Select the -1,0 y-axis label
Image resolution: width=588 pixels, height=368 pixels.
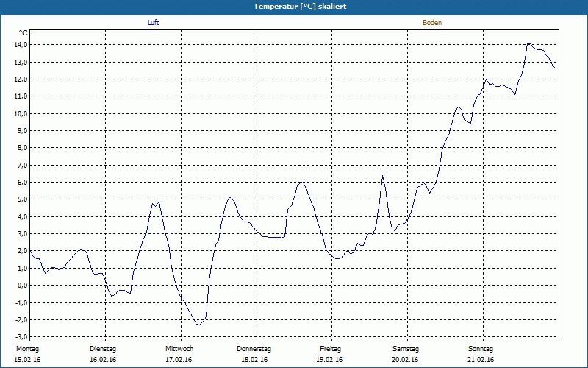tap(21, 302)
